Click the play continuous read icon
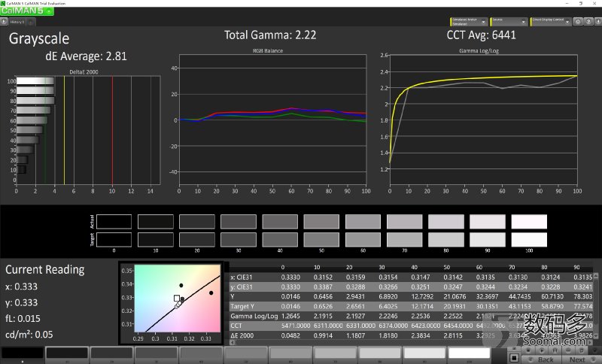602x364 pixels. point(542,350)
